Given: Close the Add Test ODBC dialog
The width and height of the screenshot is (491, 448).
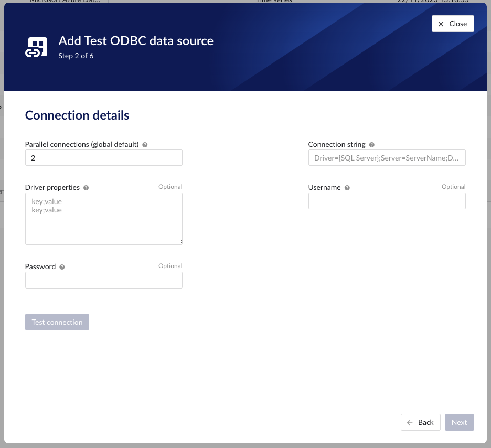Looking at the screenshot, I should click(x=453, y=24).
